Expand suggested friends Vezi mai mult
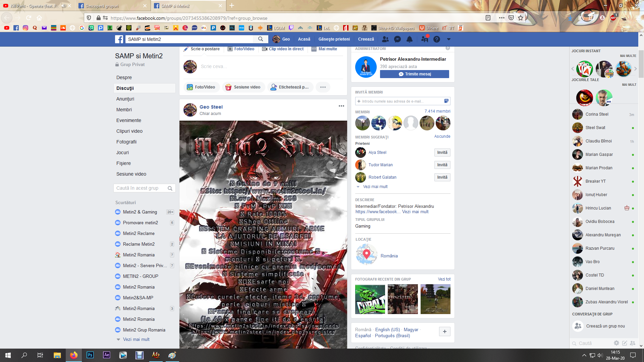The height and width of the screenshot is (362, 644). pyautogui.click(x=375, y=187)
